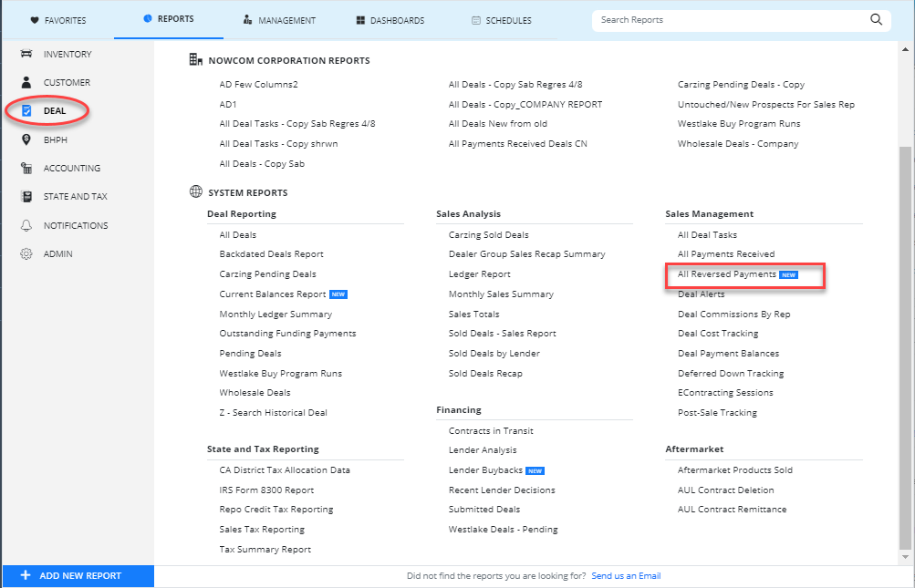The width and height of the screenshot is (915, 588).
Task: Open the Deal Commissions By Rep report
Action: [x=734, y=314]
